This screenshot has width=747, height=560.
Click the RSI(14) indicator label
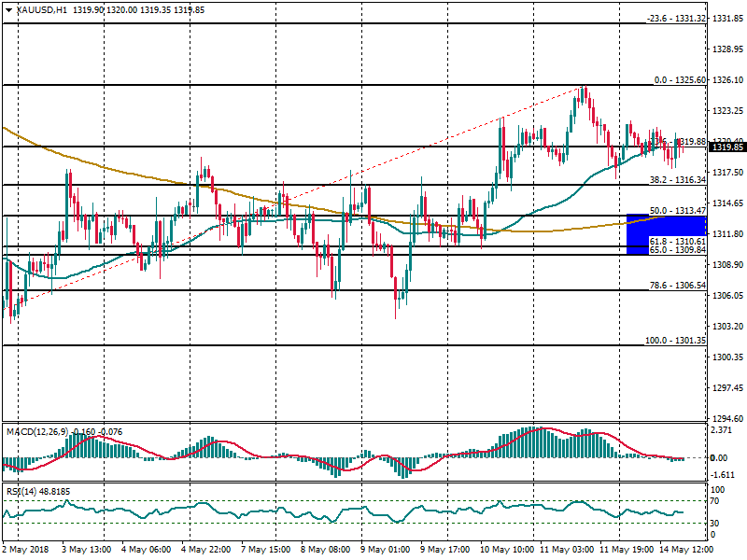[x=22, y=491]
